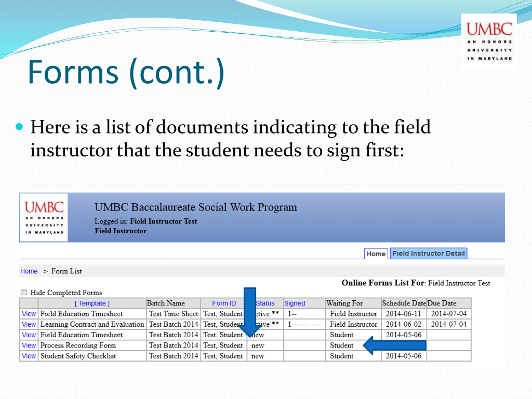The height and width of the screenshot is (399, 532).
Task: Click the 'Form List' breadcrumb text
Action: coord(67,271)
